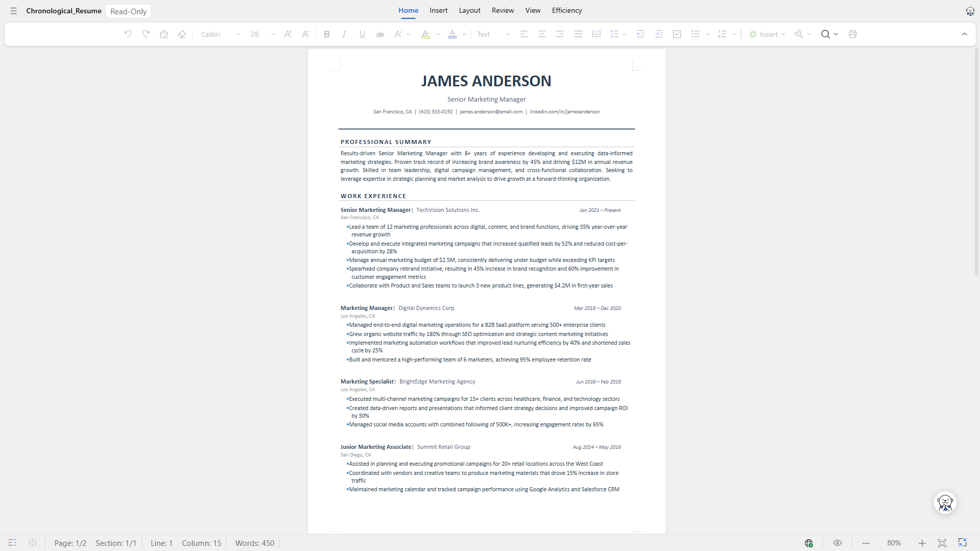The height and width of the screenshot is (551, 980).
Task: Increase font size with A+ icon
Action: tap(288, 34)
